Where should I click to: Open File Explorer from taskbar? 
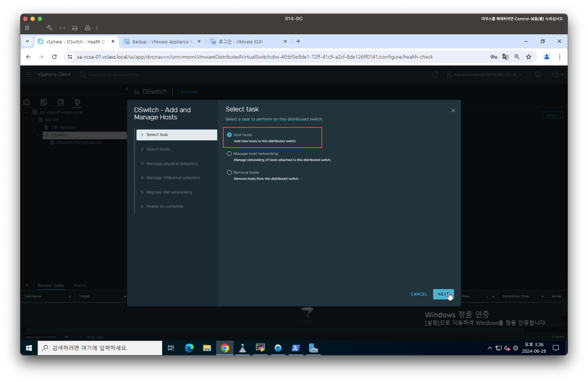click(207, 348)
